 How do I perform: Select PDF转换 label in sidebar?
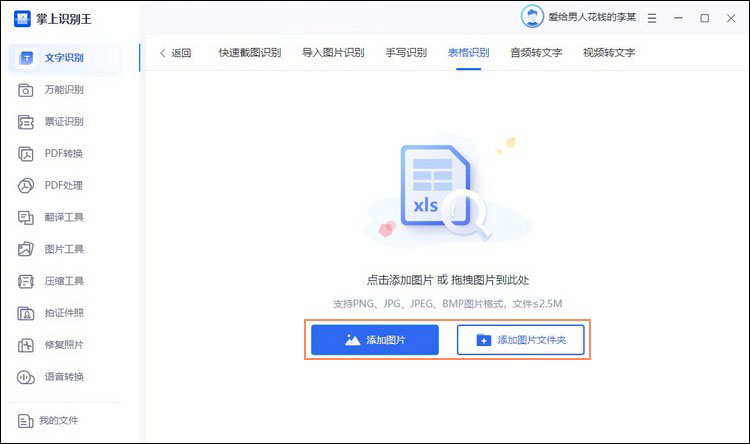coord(64,154)
